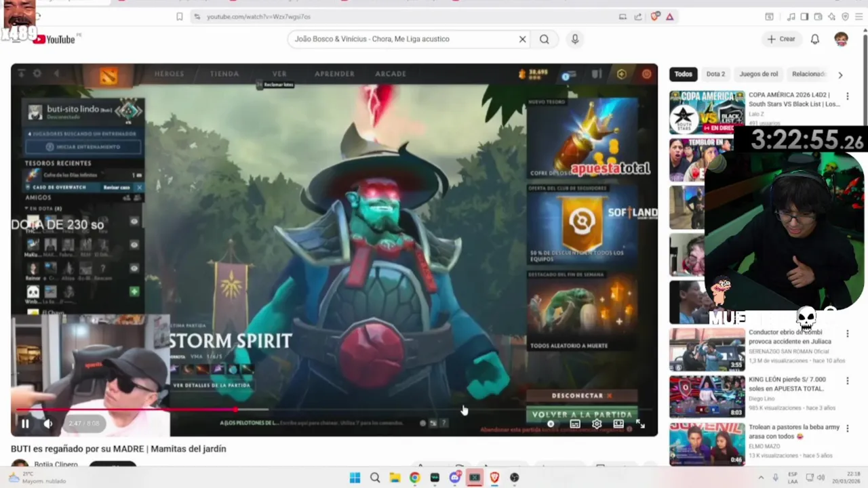
Task: Open YouTube notifications bell
Action: coord(815,39)
